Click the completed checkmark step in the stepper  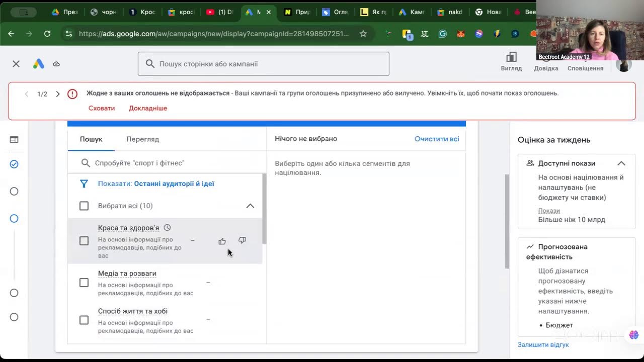point(14,164)
